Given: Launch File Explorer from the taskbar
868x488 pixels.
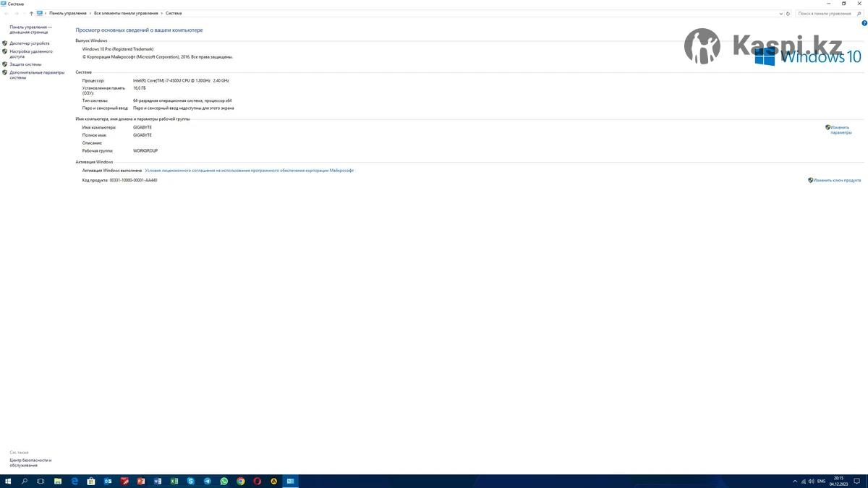Looking at the screenshot, I should (x=58, y=481).
